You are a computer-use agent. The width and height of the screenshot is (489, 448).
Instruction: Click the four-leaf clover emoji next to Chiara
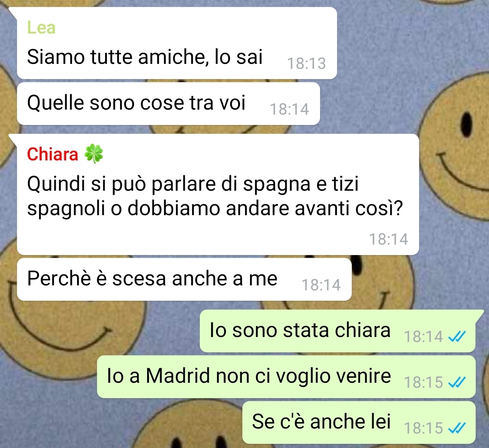click(94, 154)
